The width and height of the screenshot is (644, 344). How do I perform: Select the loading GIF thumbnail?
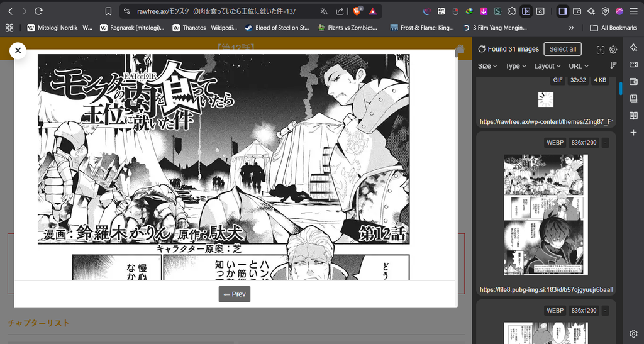(x=546, y=99)
